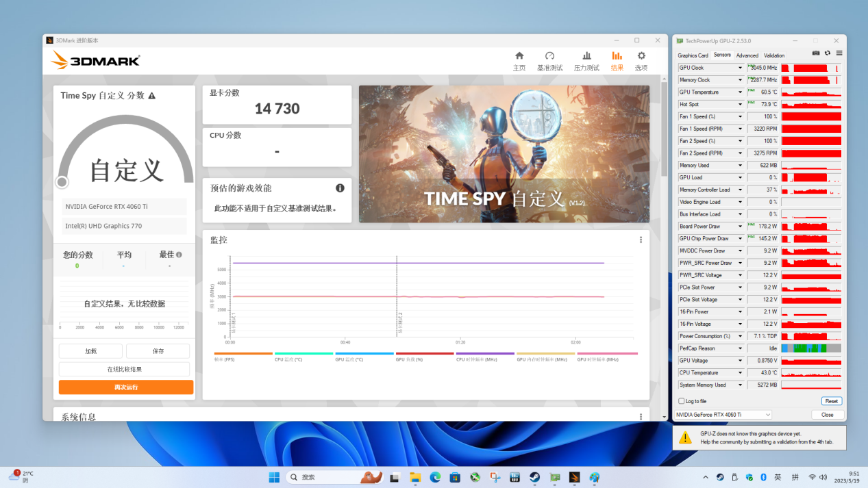
Task: Click the 在线比较结果 button
Action: pos(124,370)
